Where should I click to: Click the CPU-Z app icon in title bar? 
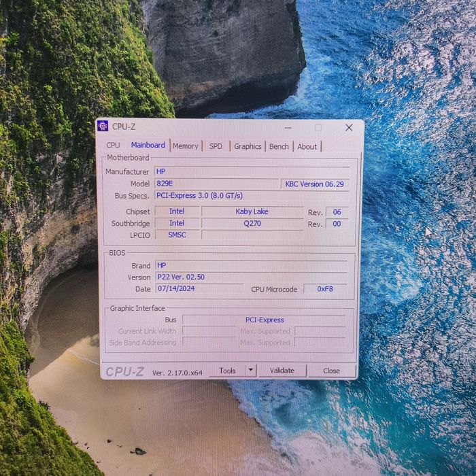point(103,126)
